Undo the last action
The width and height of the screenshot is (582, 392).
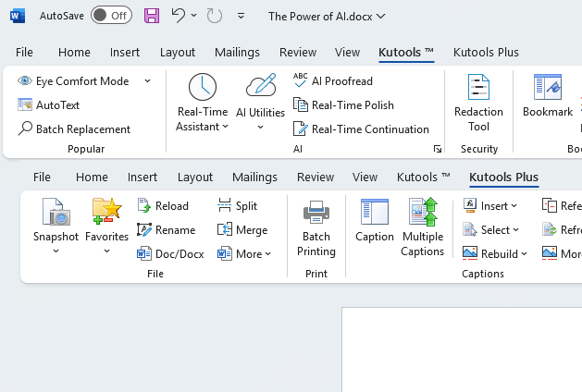pyautogui.click(x=179, y=16)
